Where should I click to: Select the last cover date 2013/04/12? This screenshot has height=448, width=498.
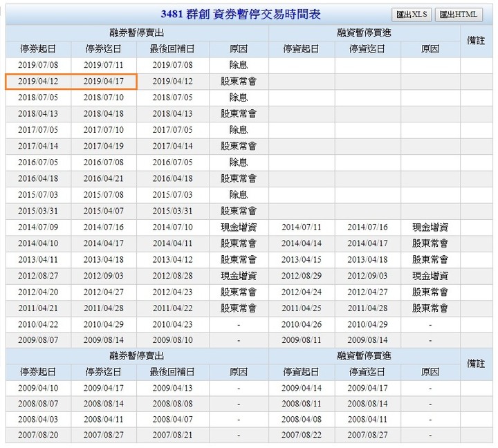pyautogui.click(x=172, y=260)
